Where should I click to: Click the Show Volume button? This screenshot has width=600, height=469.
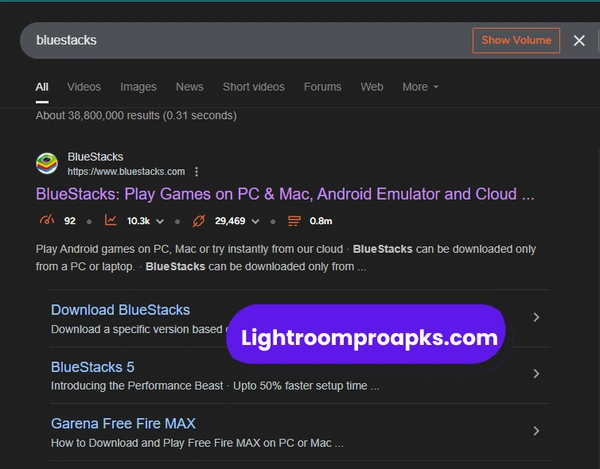pos(516,40)
